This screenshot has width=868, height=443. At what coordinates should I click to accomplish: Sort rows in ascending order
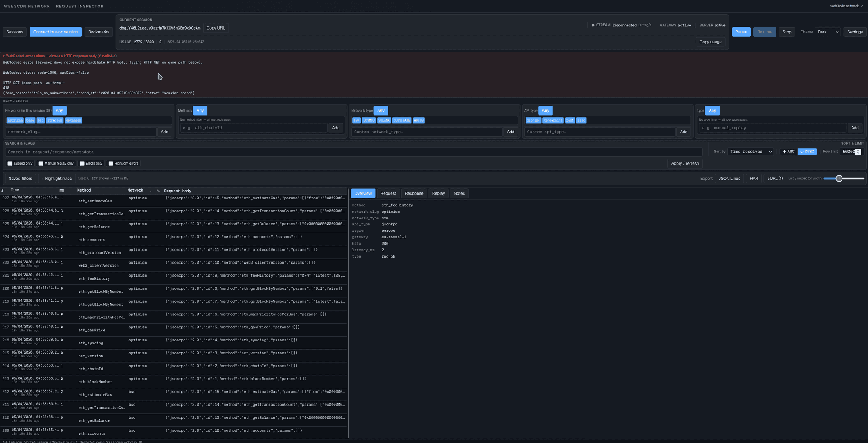pyautogui.click(x=788, y=152)
